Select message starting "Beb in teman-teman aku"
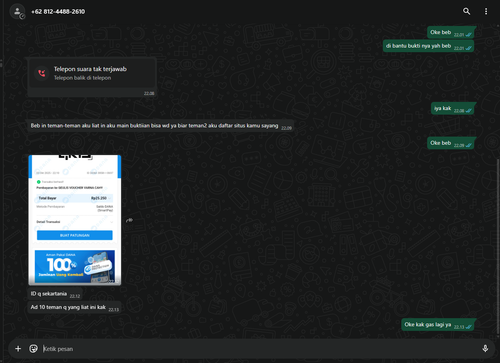 [160, 126]
